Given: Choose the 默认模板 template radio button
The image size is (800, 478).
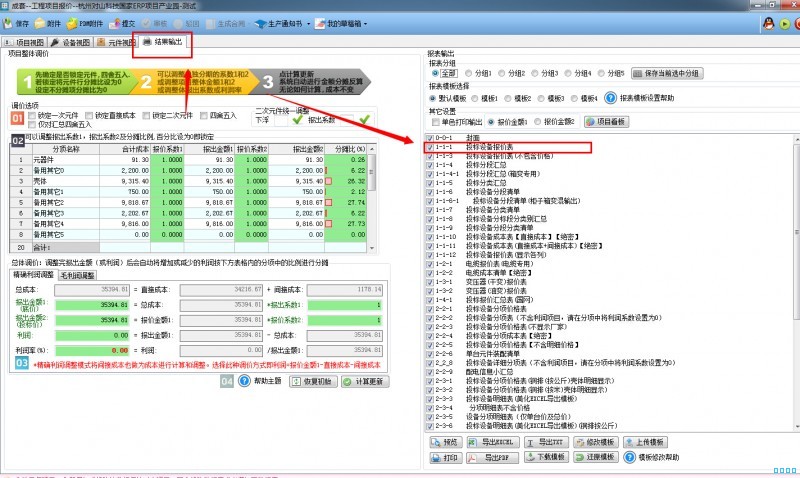Looking at the screenshot, I should [433, 98].
